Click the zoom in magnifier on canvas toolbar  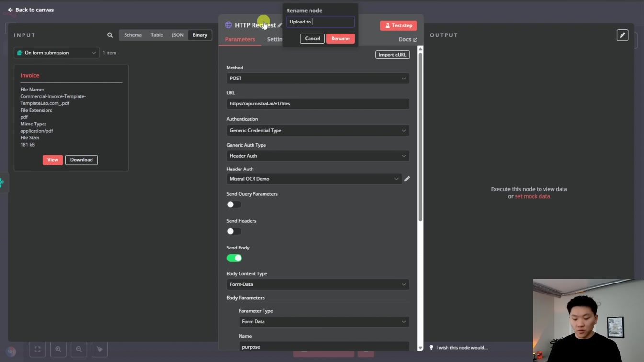[x=58, y=349]
